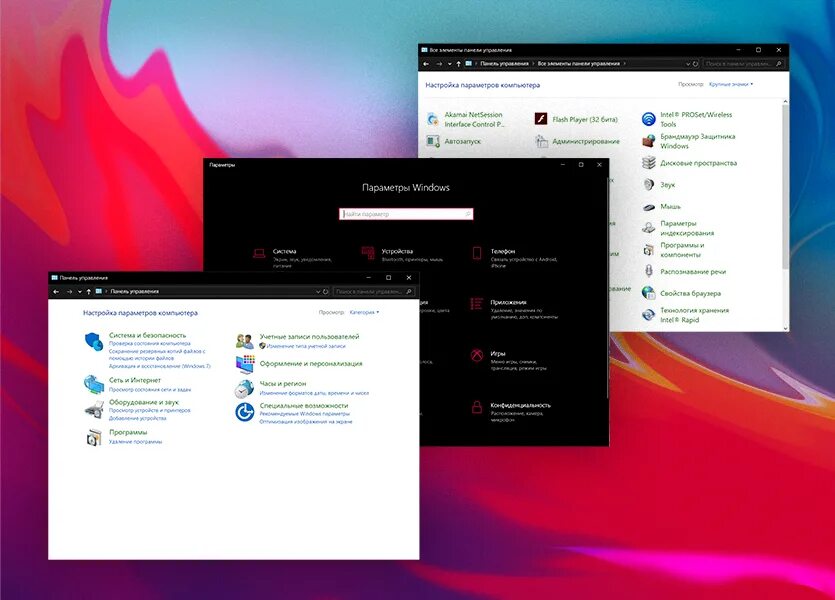Viewport: 835px width, 600px height.
Task: Open the Свойства браузера icon
Action: click(649, 293)
